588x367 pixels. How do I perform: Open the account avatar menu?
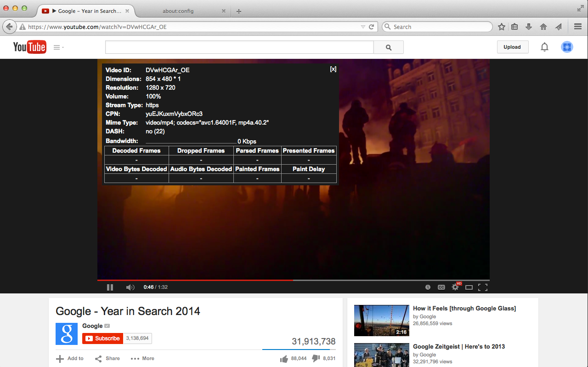567,47
